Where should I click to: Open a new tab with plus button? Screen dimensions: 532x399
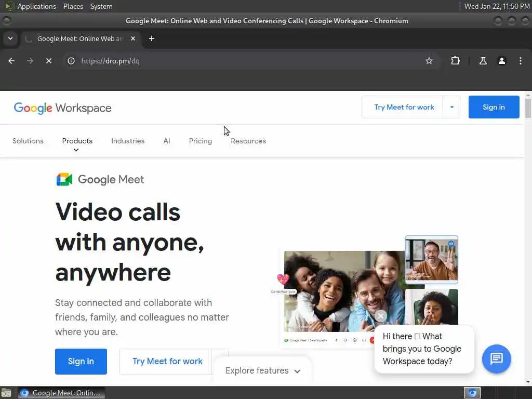152,38
